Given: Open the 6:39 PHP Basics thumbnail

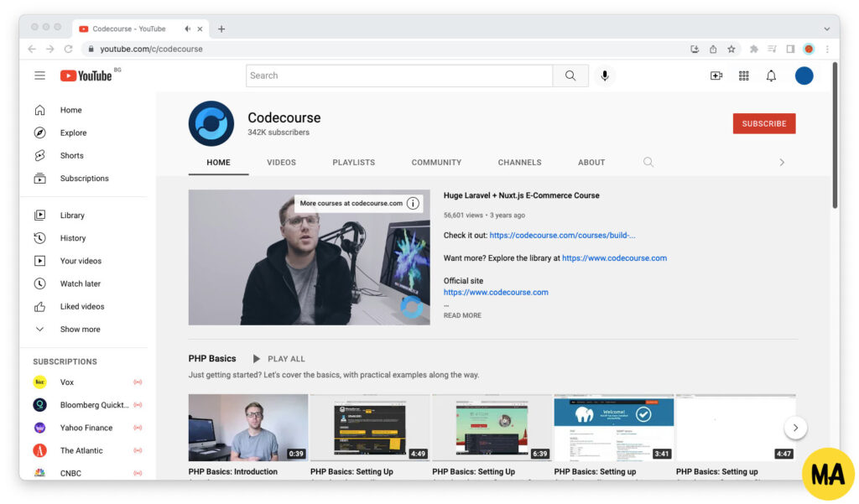Looking at the screenshot, I should pos(492,428).
